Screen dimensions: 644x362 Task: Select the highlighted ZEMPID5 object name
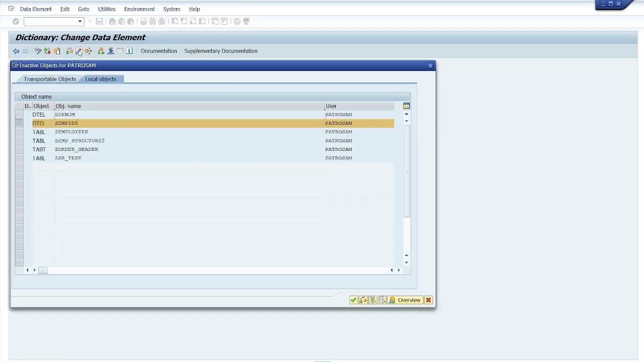click(x=189, y=123)
